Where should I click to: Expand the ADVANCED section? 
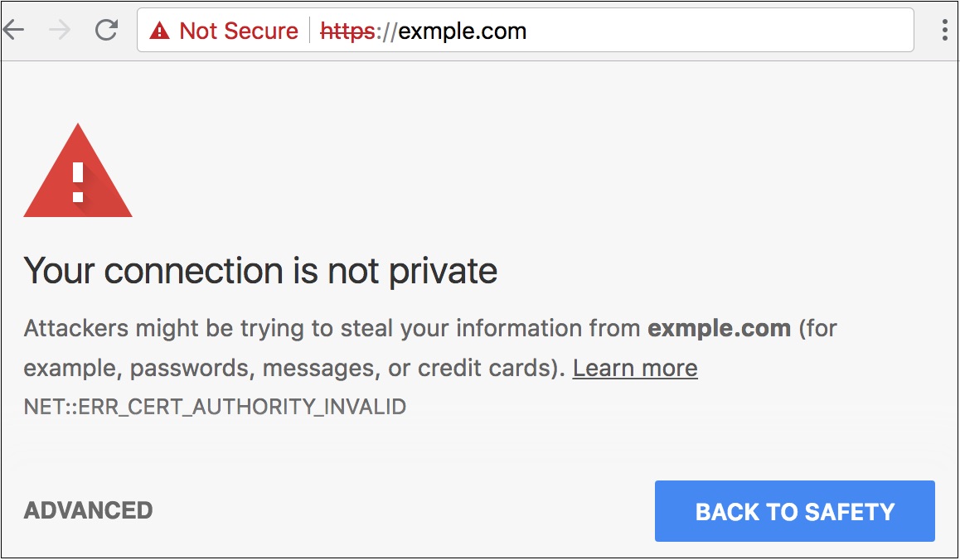(87, 510)
